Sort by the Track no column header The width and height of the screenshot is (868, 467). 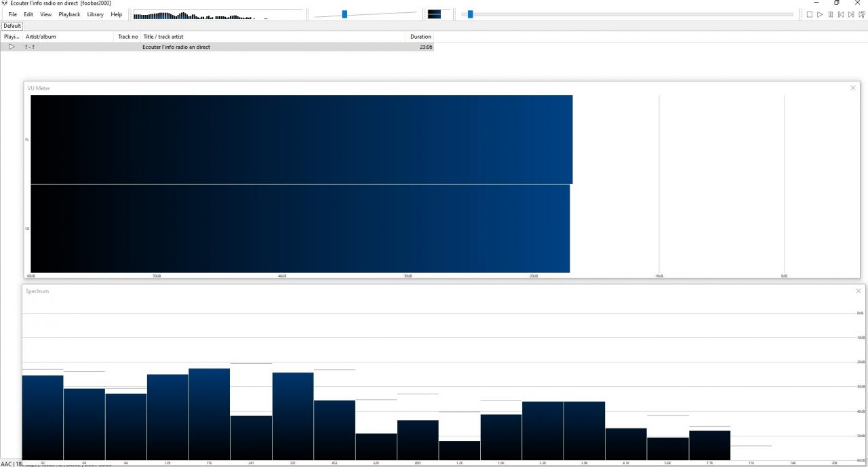click(x=127, y=37)
